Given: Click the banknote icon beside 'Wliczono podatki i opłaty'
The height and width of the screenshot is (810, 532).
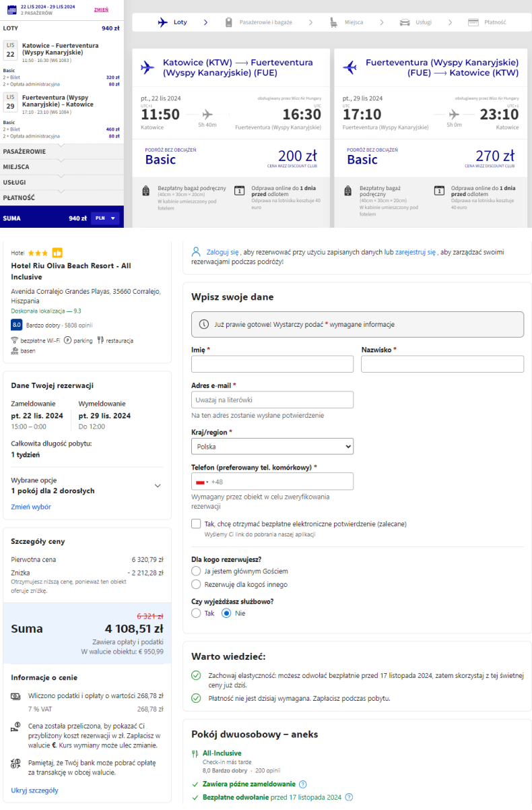Looking at the screenshot, I should pyautogui.click(x=15, y=695).
